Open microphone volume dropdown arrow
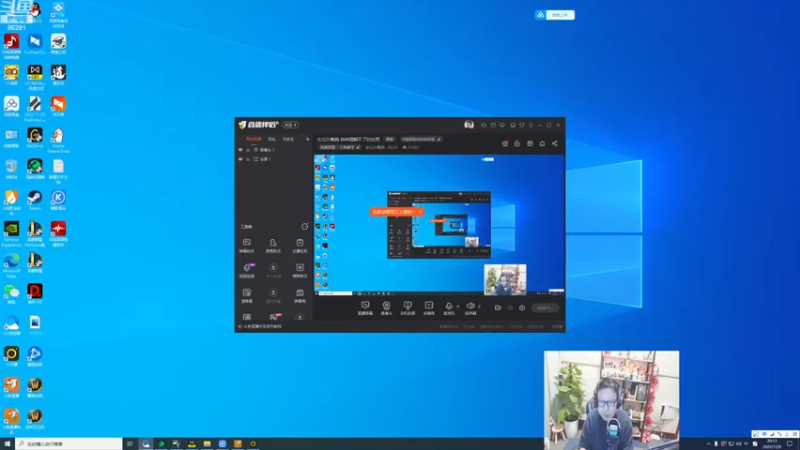800x450 pixels. coord(457,307)
